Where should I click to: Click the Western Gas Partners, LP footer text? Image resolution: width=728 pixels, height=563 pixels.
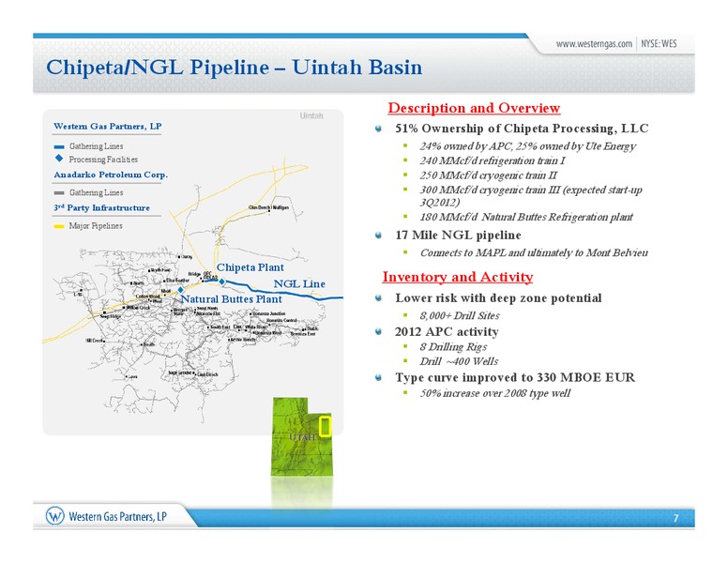pos(117,516)
